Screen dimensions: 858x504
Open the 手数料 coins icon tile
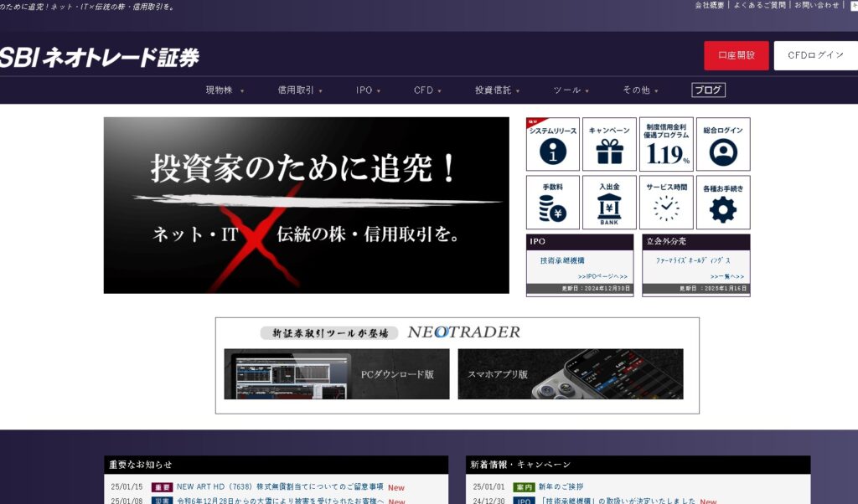tap(552, 203)
